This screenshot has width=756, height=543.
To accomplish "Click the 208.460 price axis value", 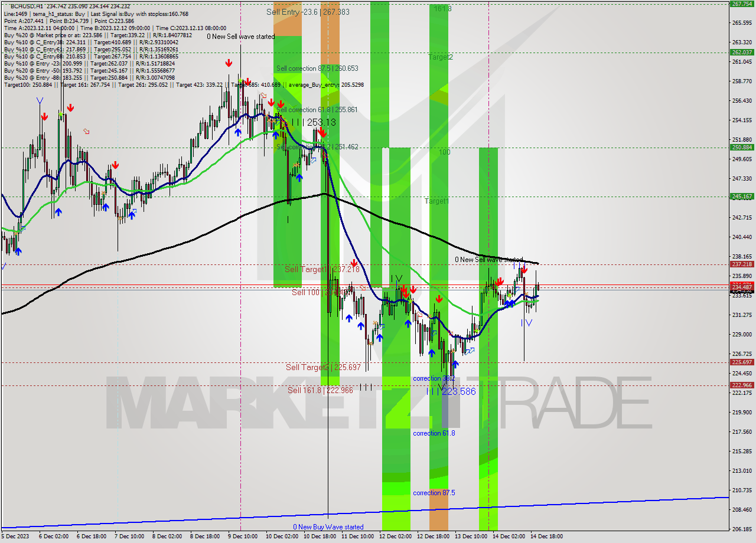I will pos(741,509).
